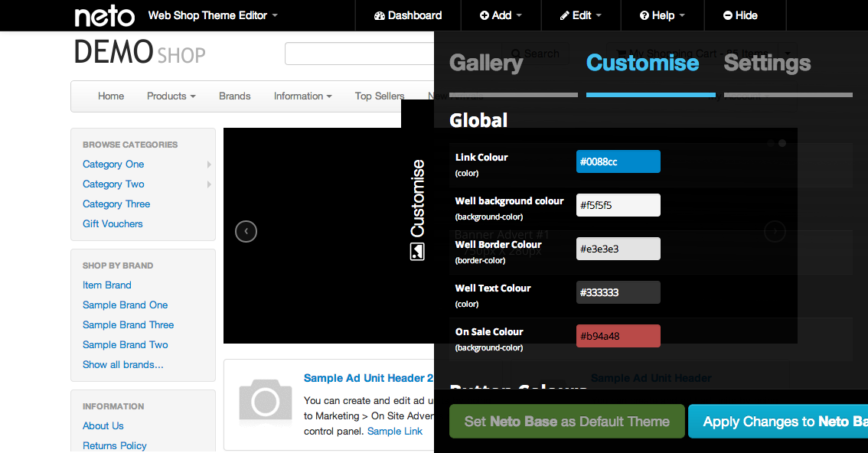Pick the On Sale Colour #b94a48 swatch
Screen dimensions: 868x453
[618, 336]
